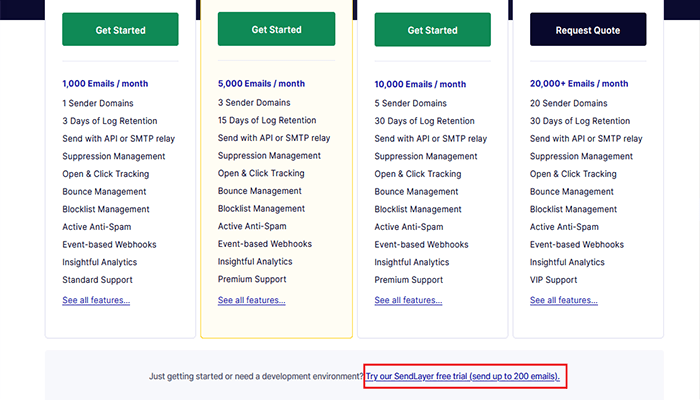Click Get Started for 1,000 emails plan

tap(120, 30)
